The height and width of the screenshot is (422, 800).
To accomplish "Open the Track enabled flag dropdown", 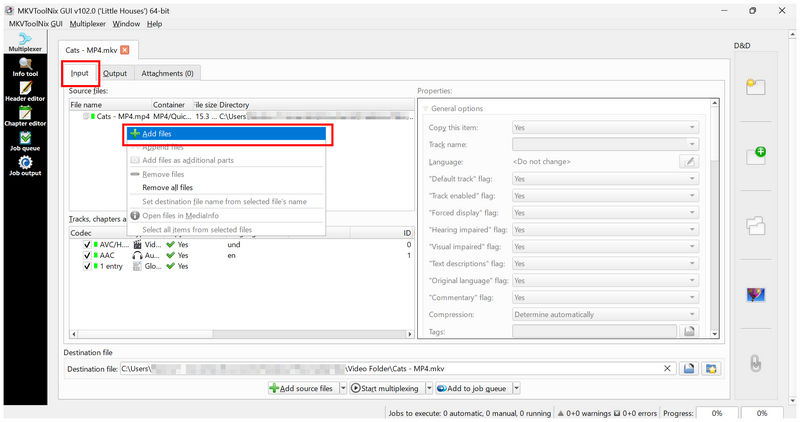I will pyautogui.click(x=605, y=195).
